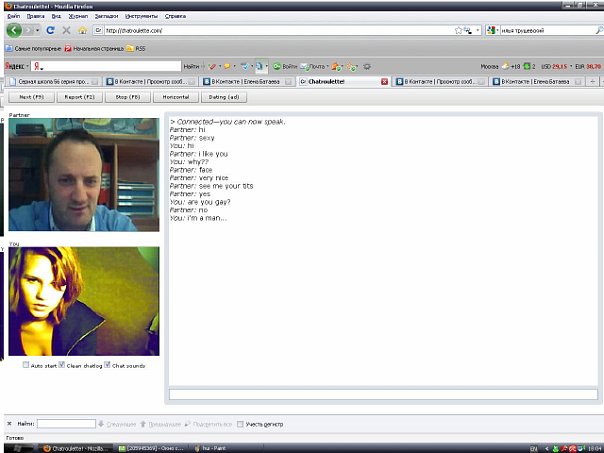Click your own webcam preview
The width and height of the screenshot is (604, 453).
point(84,301)
